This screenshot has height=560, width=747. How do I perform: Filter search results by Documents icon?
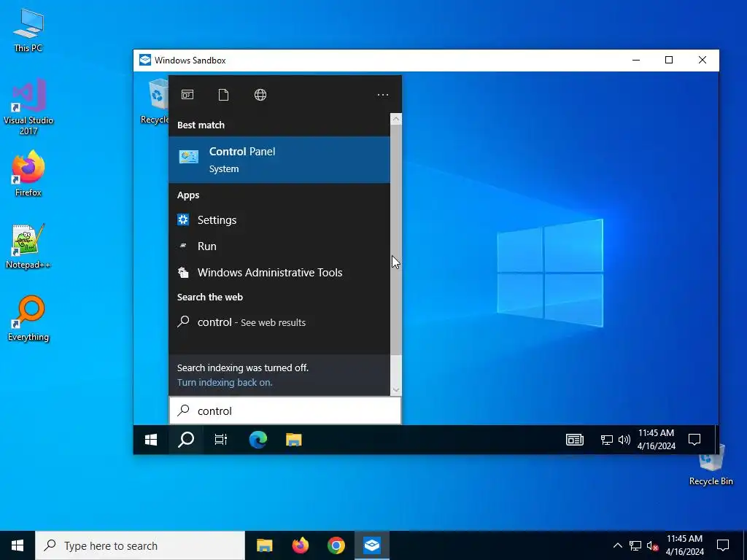coord(223,95)
